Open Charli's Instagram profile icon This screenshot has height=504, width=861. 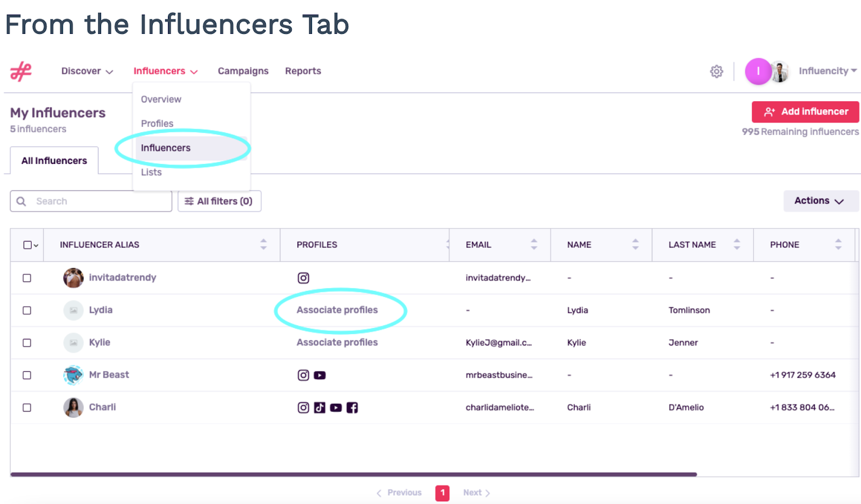(304, 408)
